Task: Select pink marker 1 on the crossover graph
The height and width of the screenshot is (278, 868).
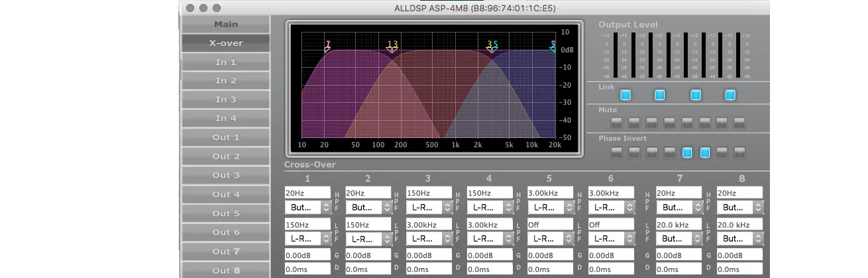Action: (x=327, y=46)
